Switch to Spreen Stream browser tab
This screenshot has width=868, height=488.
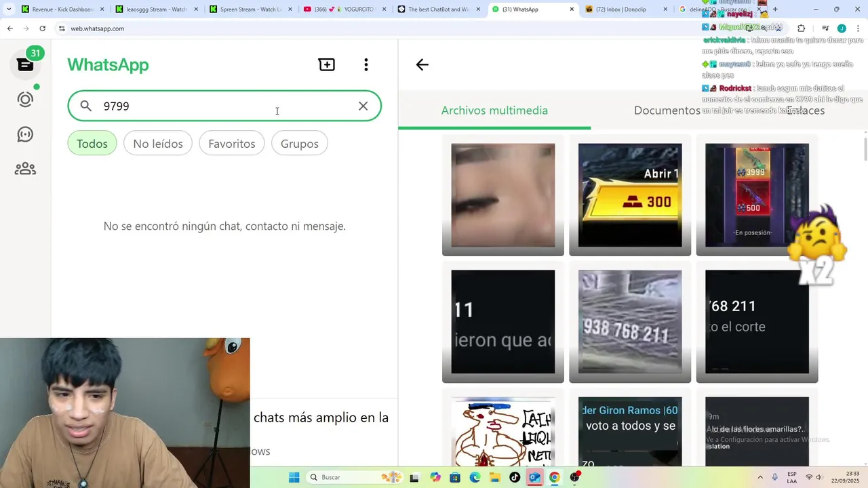(245, 9)
